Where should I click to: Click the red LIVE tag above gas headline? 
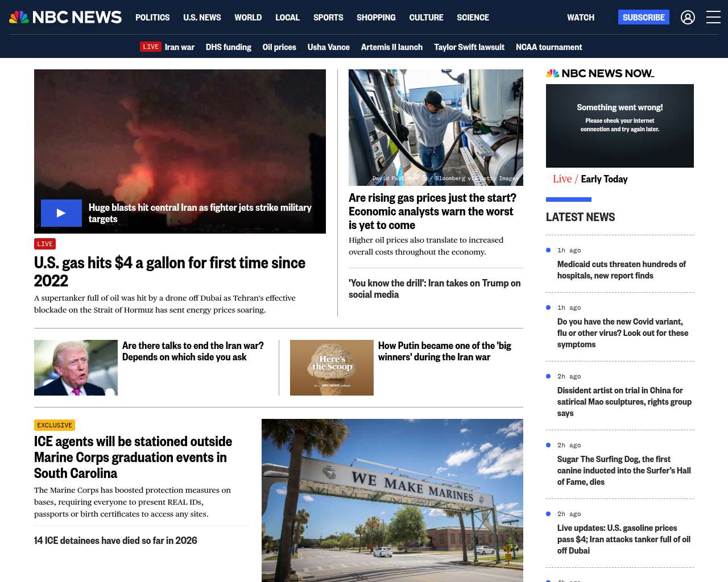[45, 244]
